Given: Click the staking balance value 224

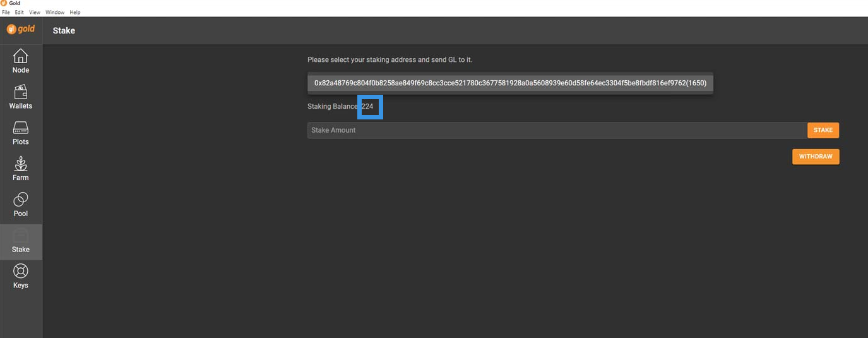Looking at the screenshot, I should [x=367, y=107].
